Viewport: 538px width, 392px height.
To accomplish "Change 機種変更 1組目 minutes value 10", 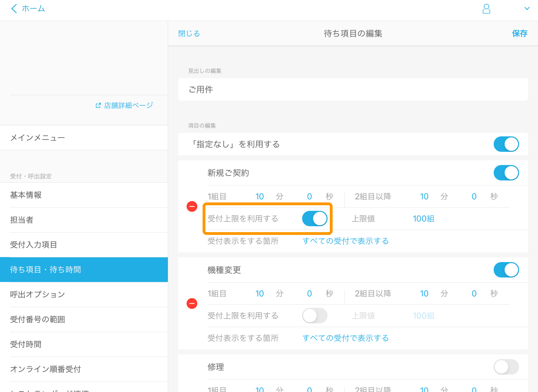I will click(x=259, y=294).
